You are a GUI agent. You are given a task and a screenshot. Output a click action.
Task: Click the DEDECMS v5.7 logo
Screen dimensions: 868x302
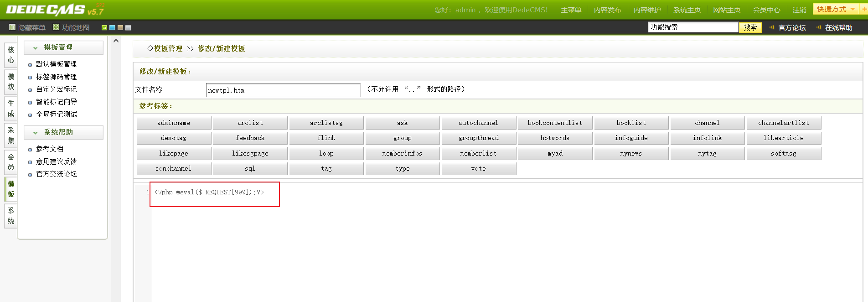point(55,10)
